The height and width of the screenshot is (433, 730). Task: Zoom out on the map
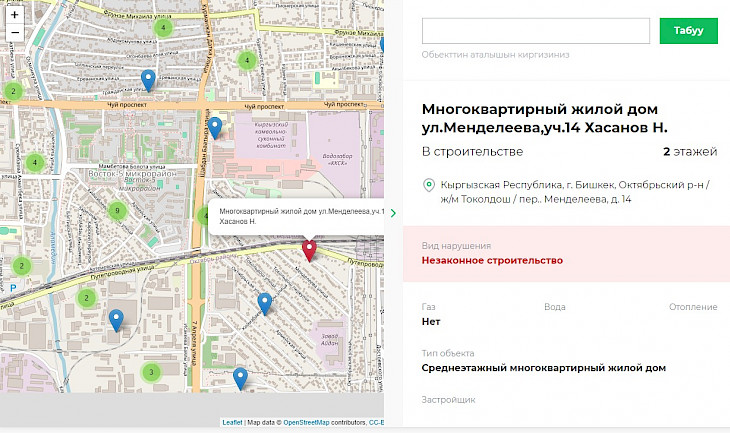click(14, 33)
